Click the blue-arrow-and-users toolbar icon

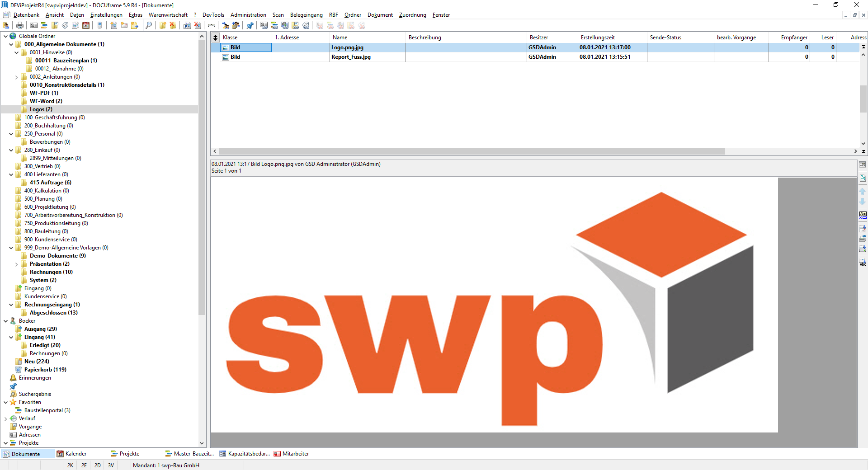(225, 25)
